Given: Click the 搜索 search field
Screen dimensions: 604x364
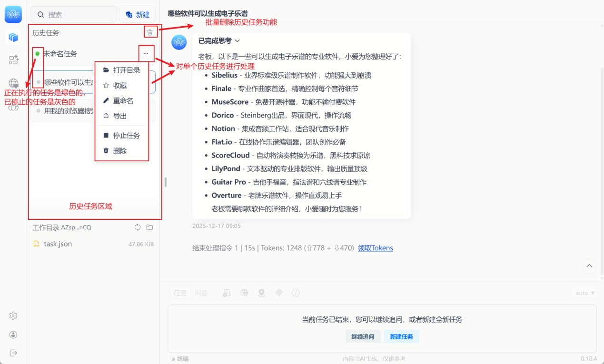Looking at the screenshot, I should (74, 15).
